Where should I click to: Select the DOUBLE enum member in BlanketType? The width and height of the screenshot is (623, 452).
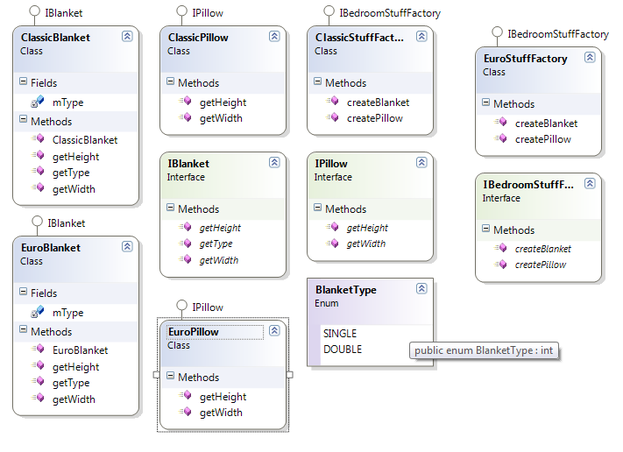[x=342, y=349]
